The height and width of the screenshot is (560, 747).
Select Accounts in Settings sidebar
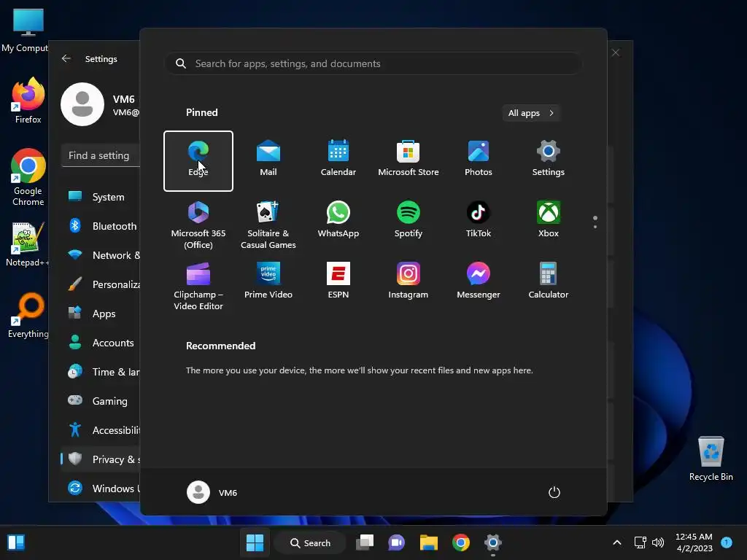[101, 343]
